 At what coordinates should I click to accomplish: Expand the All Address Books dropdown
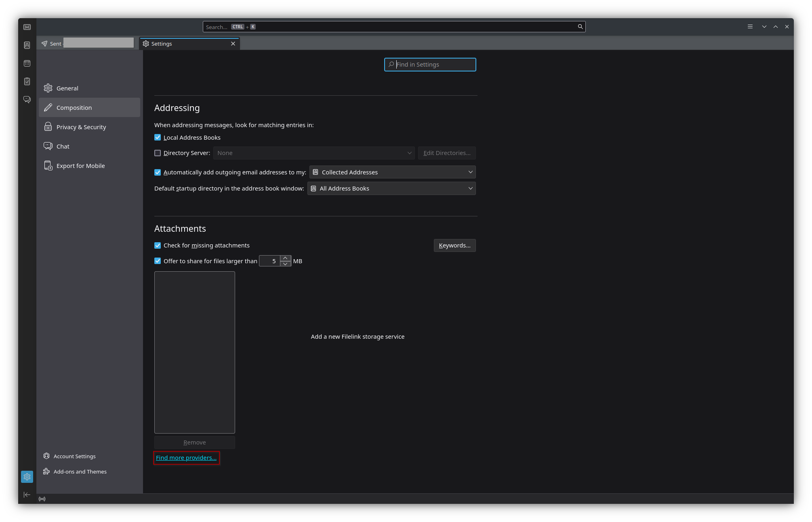pos(391,189)
